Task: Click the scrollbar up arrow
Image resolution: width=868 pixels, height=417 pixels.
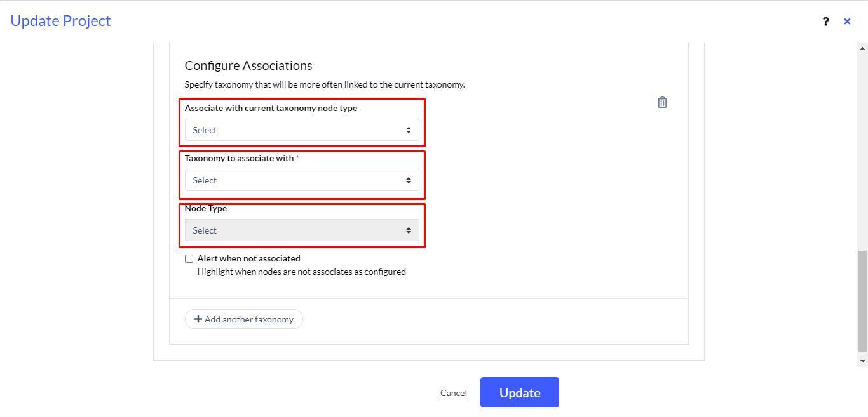Action: 863,48
